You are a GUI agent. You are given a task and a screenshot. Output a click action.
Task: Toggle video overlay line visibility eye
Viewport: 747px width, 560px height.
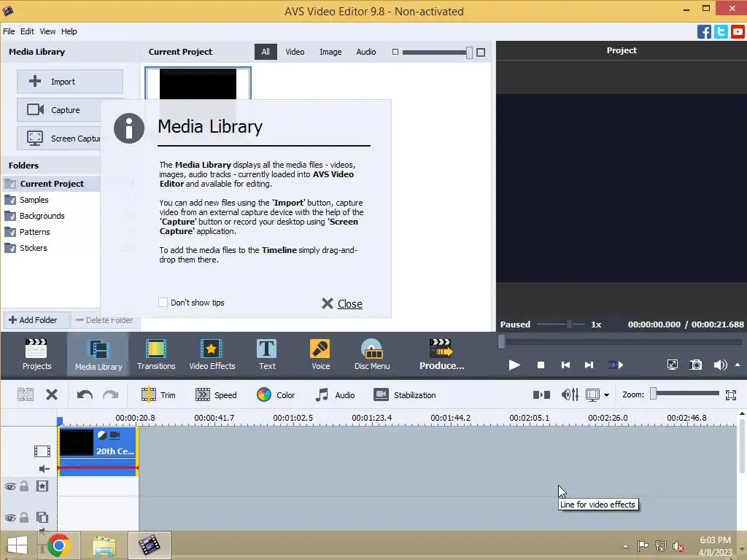[x=10, y=518]
